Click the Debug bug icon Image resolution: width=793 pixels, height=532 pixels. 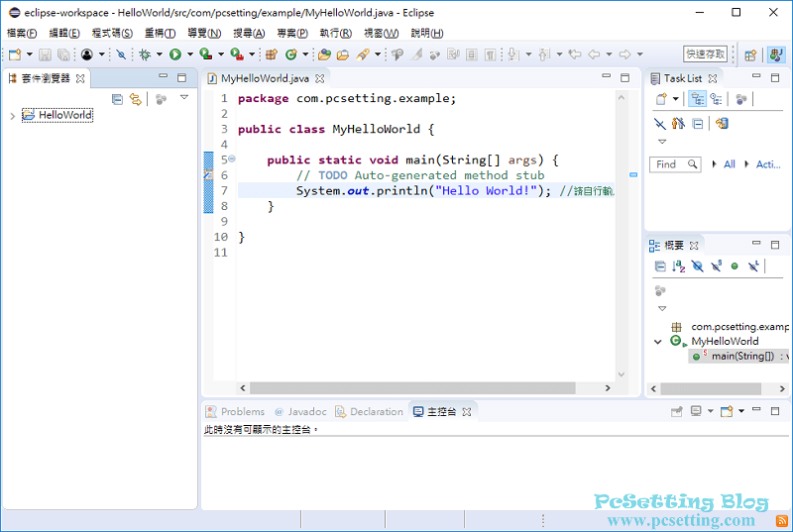145,54
